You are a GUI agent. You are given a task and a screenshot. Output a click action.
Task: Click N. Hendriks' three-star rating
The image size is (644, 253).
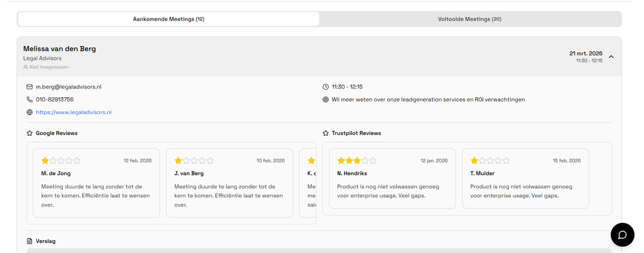(x=357, y=161)
